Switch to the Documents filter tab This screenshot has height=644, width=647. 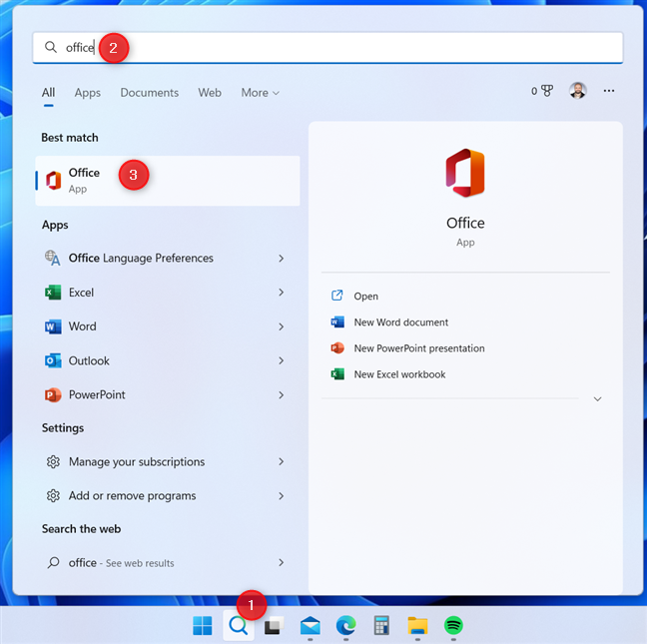150,93
